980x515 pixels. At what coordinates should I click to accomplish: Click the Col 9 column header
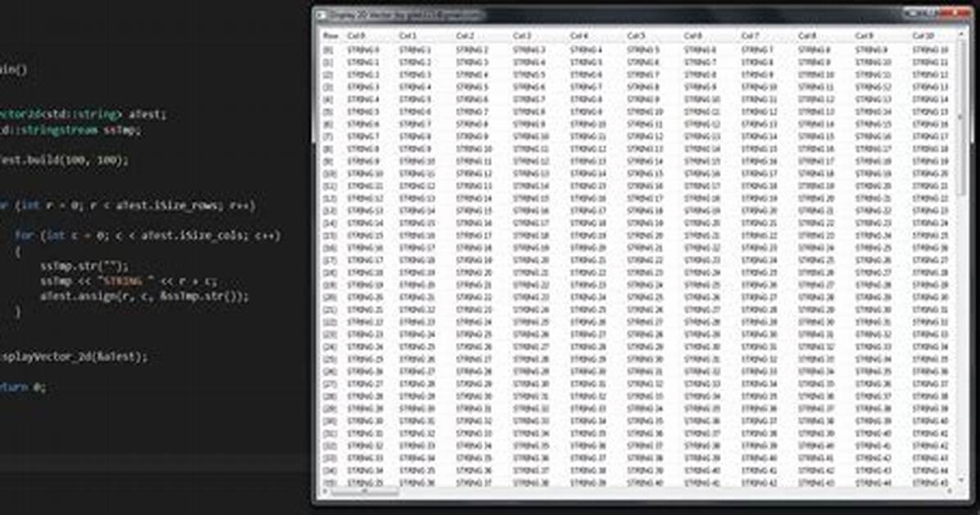coord(864,36)
